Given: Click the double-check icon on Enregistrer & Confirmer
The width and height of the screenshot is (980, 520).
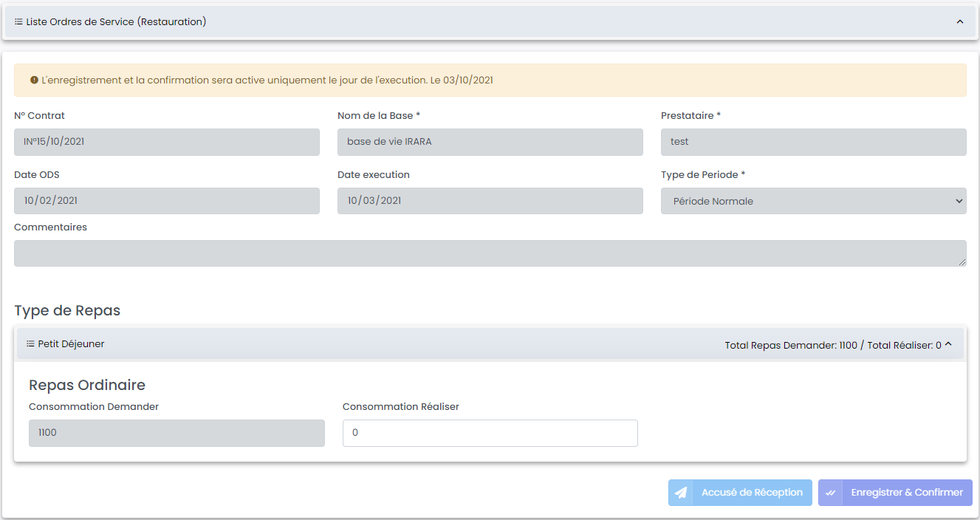Looking at the screenshot, I should point(831,493).
